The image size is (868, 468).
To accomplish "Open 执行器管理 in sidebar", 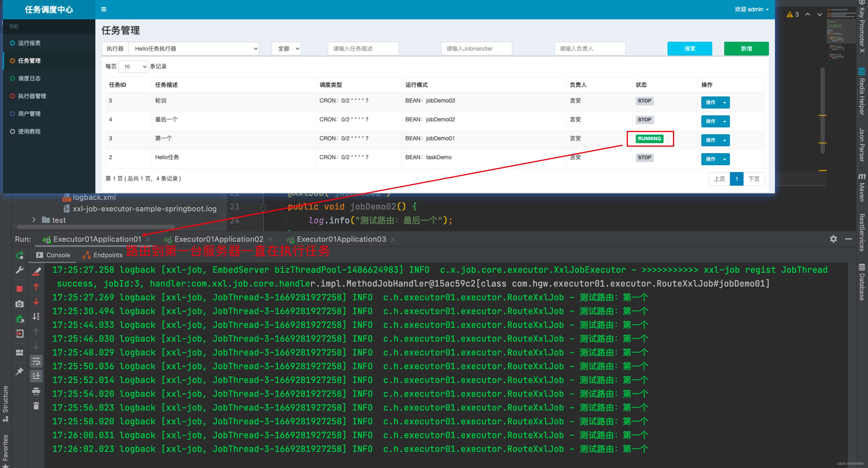I will click(32, 96).
